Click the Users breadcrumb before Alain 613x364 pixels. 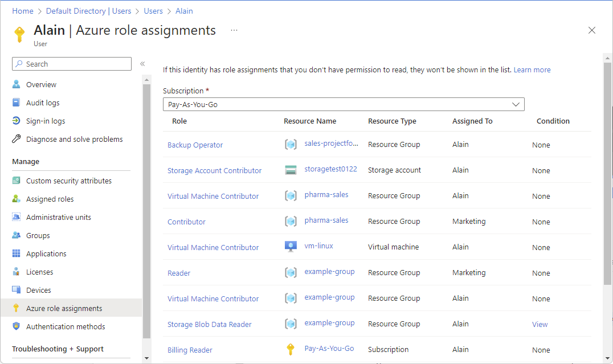(x=152, y=11)
